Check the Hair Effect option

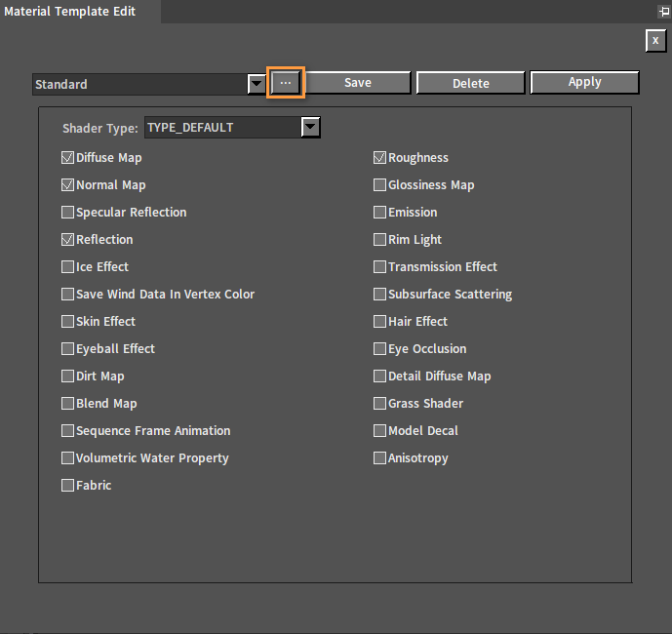click(379, 322)
